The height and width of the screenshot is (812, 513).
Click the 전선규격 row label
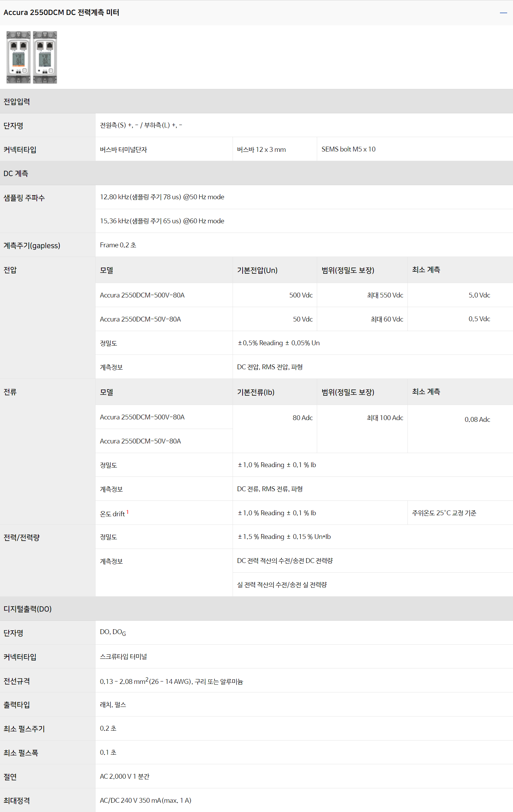pyautogui.click(x=16, y=681)
